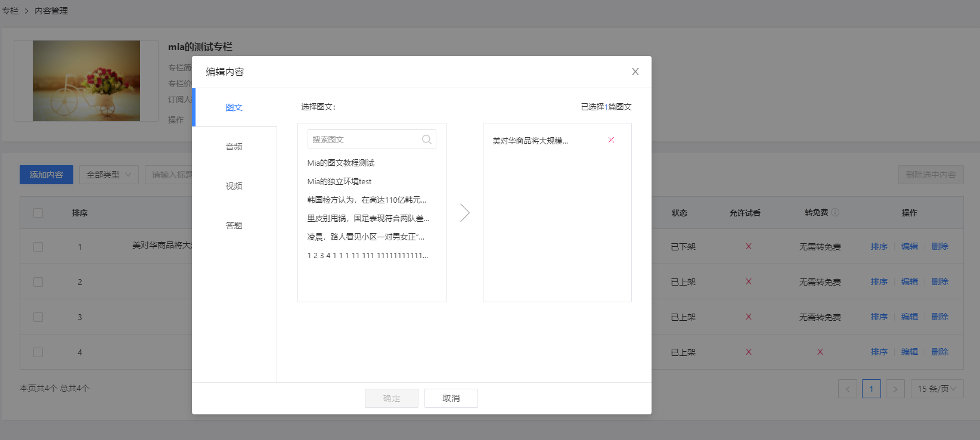This screenshot has height=440, width=980.
Task: Switch to the 视频 tab
Action: pyautogui.click(x=234, y=186)
